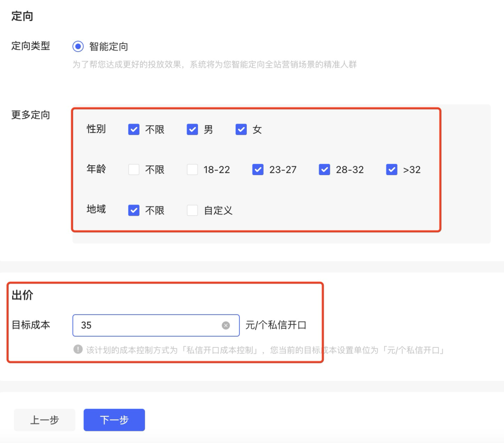The height and width of the screenshot is (443, 504).
Task: Uncheck the 不限 gender checkbox
Action: coord(133,129)
